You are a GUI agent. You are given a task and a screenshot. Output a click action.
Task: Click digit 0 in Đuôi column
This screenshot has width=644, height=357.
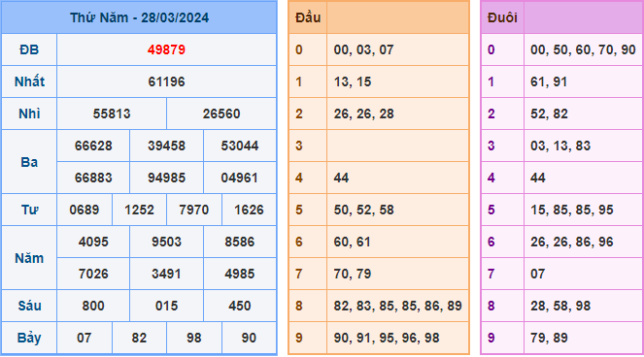point(491,49)
